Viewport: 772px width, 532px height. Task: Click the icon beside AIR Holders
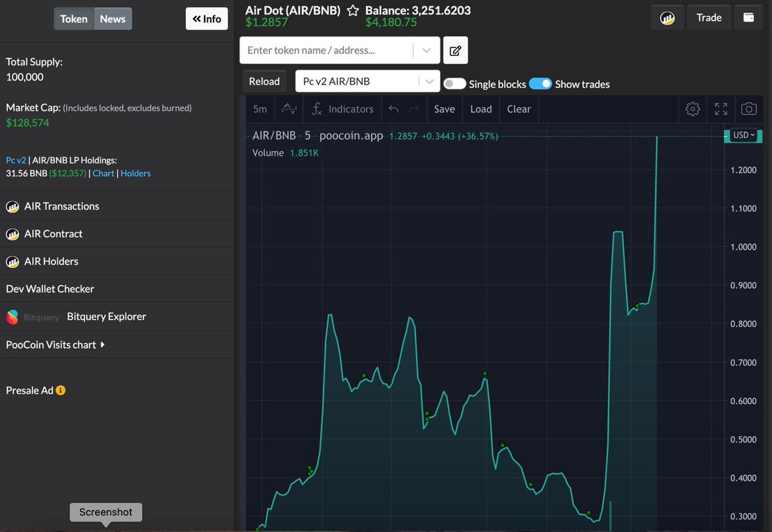(12, 262)
